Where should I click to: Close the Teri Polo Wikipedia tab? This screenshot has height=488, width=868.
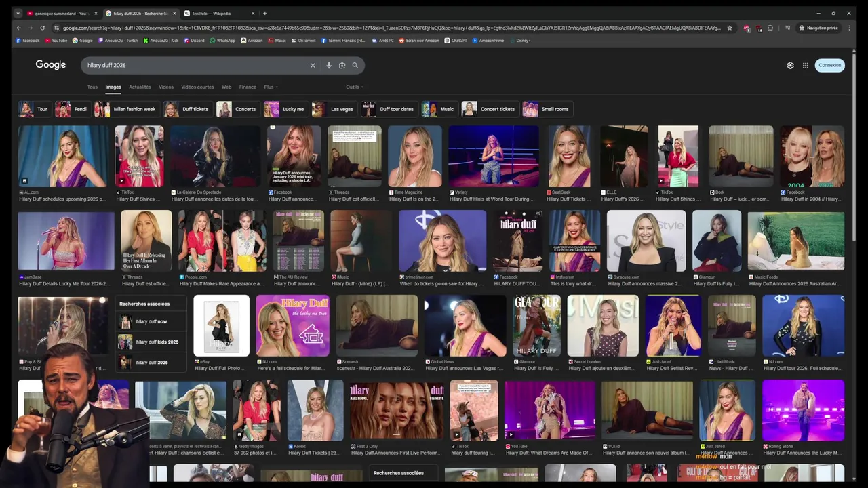click(x=254, y=13)
